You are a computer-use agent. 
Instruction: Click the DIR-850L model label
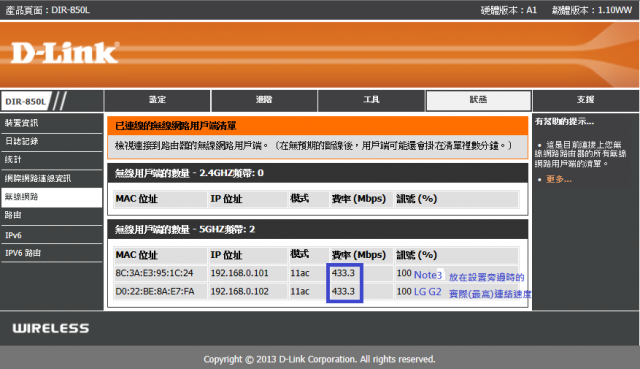26,101
